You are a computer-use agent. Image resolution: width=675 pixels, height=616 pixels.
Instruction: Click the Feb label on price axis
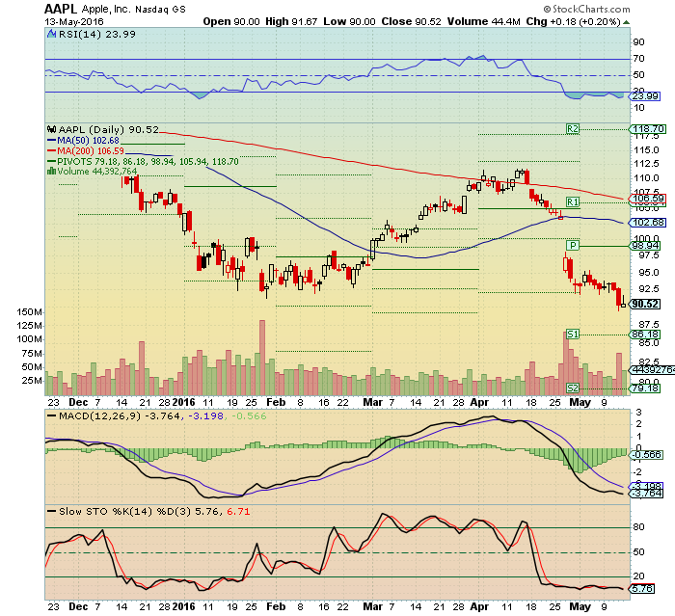click(276, 403)
